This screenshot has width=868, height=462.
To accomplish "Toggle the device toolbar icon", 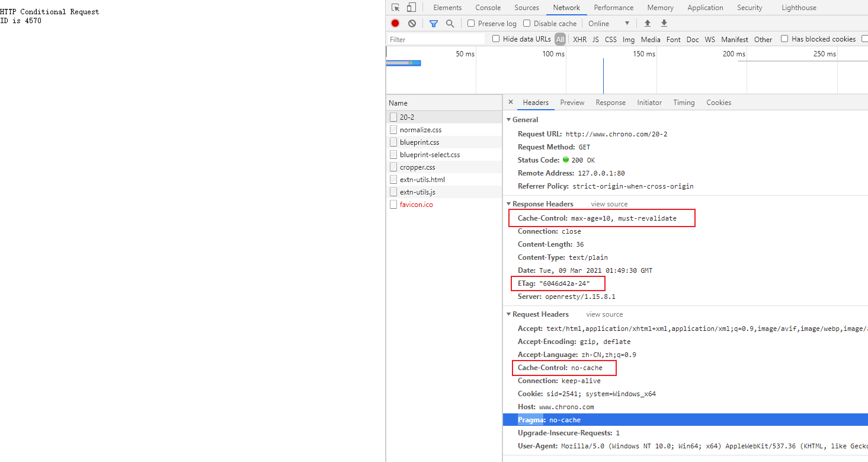I will tap(411, 8).
